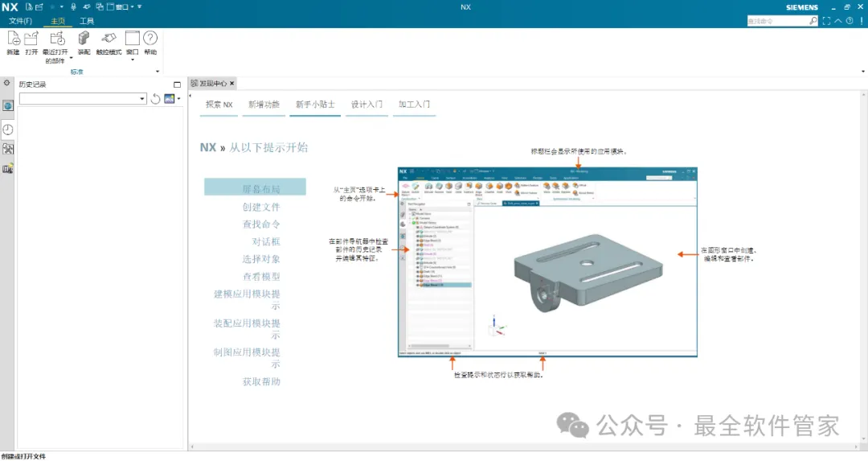Collapse the side panel with the small left arrow
This screenshot has height=461, width=868.
(190, 96)
